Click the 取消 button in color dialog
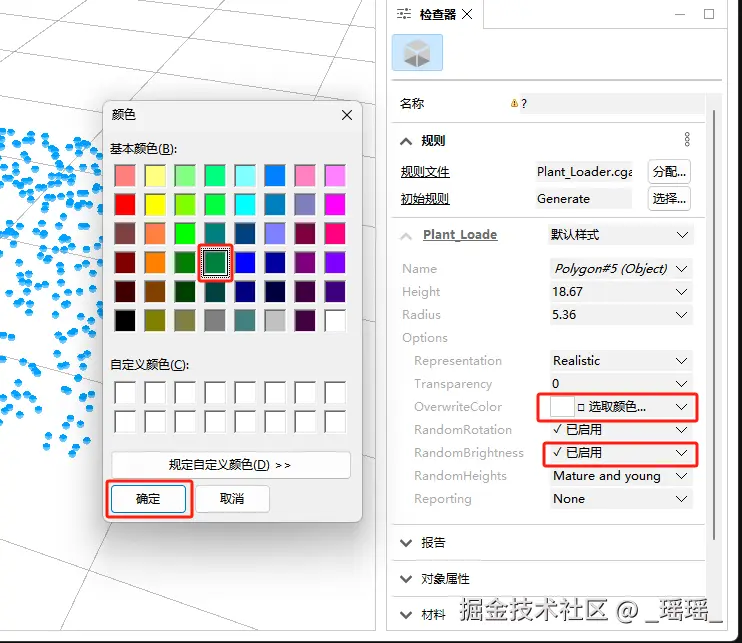The height and width of the screenshot is (643, 742). (232, 499)
